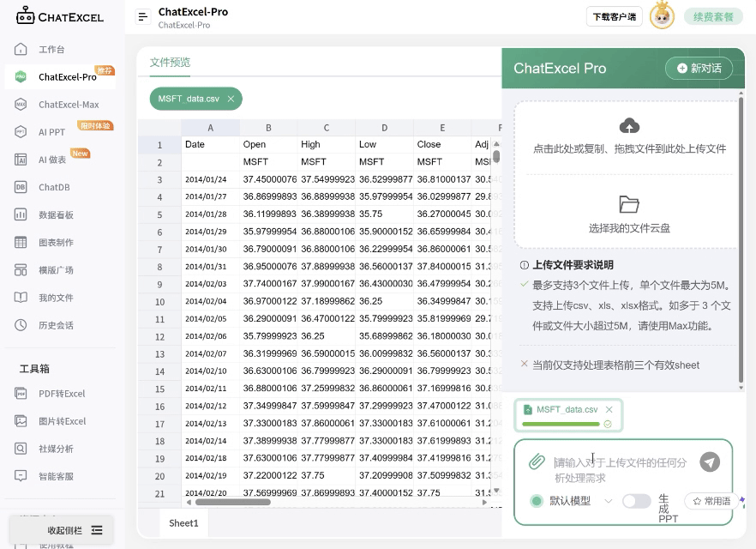This screenshot has height=549, width=756.
Task: Open the AI PPT sidebar icon
Action: point(21,132)
